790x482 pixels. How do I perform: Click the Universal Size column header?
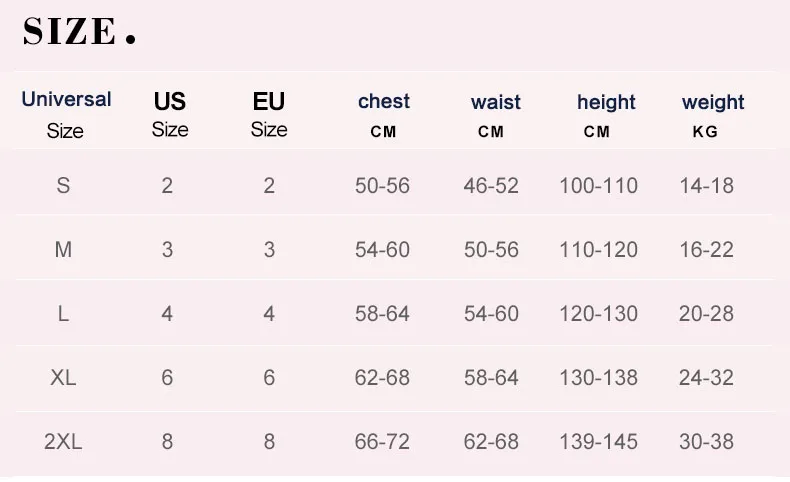coord(66,114)
